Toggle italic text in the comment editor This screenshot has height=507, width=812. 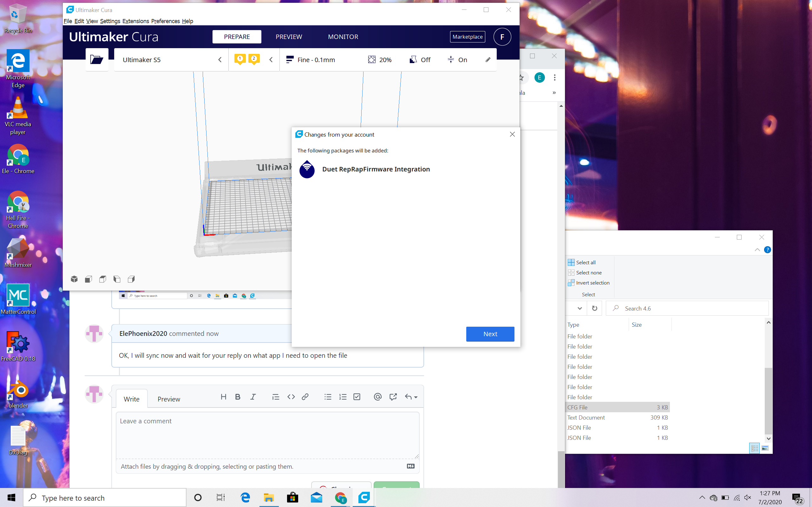pos(253,397)
